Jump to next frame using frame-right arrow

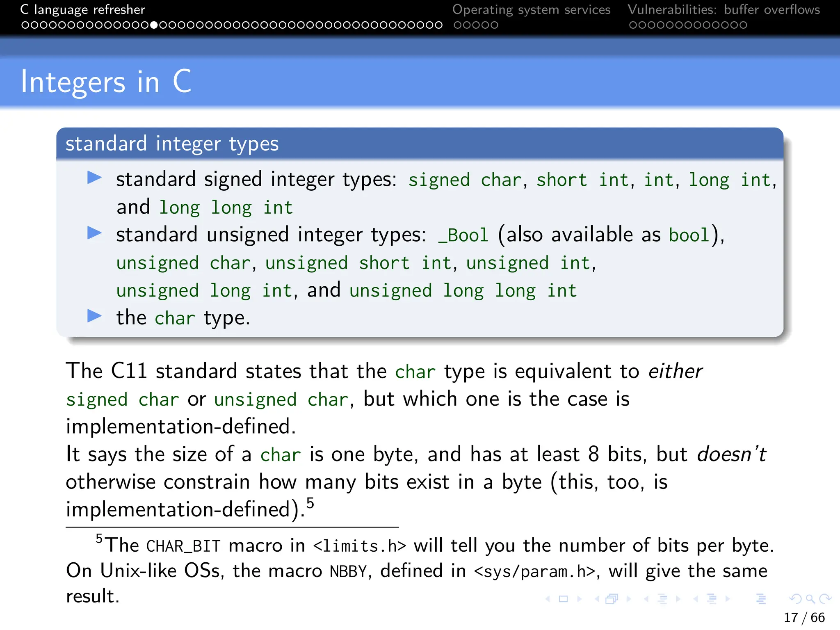pyautogui.click(x=629, y=599)
